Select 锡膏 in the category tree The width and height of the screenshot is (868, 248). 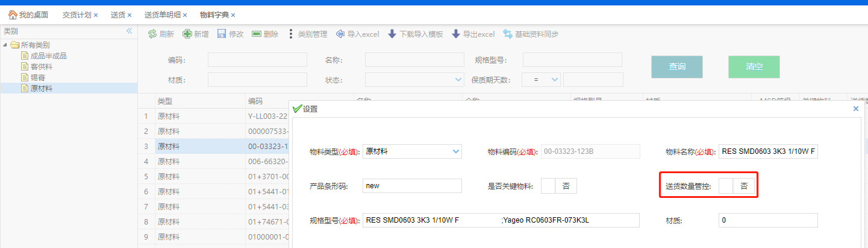pyautogui.click(x=37, y=78)
